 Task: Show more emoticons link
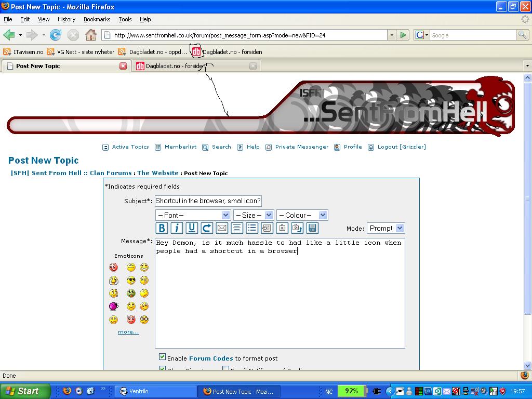click(128, 332)
